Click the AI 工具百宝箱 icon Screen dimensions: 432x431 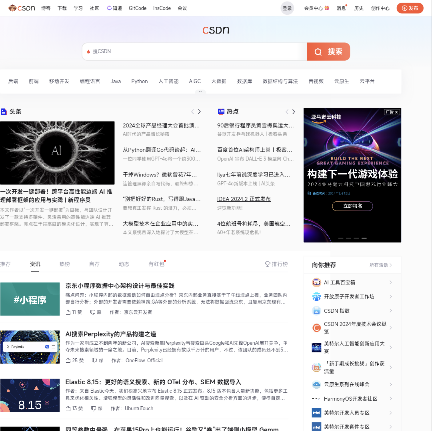click(316, 282)
